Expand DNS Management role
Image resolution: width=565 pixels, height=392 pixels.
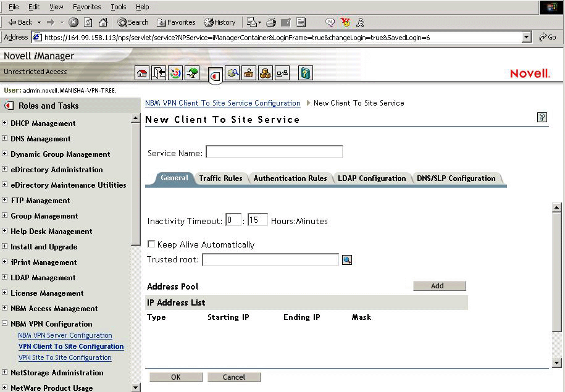click(5, 138)
